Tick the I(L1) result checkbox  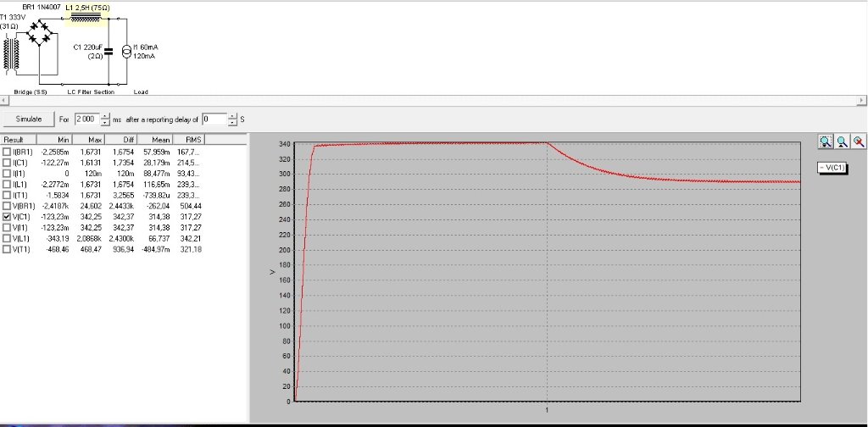(x=7, y=183)
